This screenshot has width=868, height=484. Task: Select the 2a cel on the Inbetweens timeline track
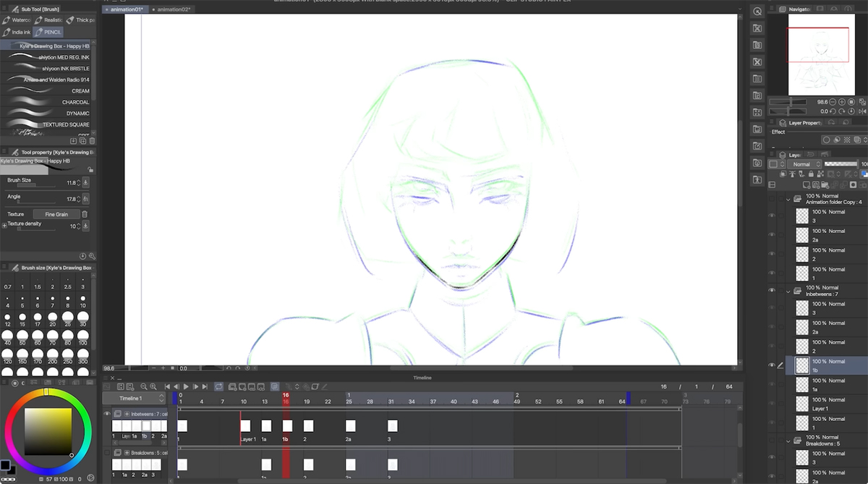pyautogui.click(x=351, y=426)
